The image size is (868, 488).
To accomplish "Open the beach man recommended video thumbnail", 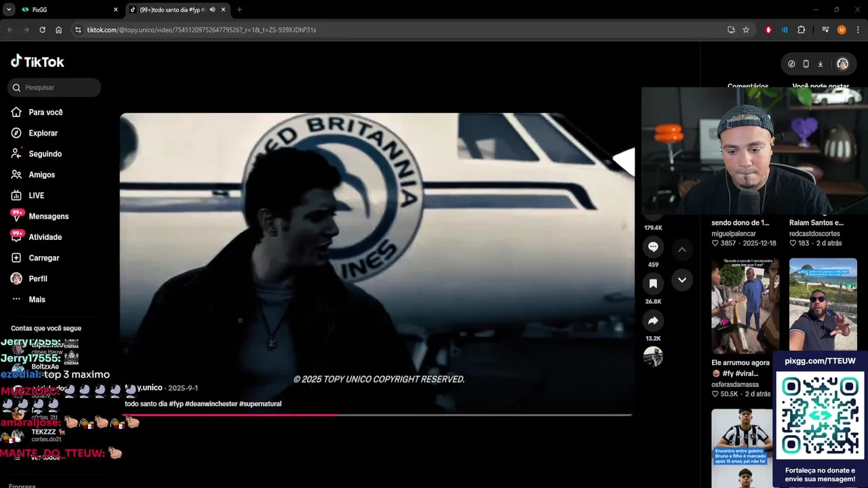I will (823, 304).
